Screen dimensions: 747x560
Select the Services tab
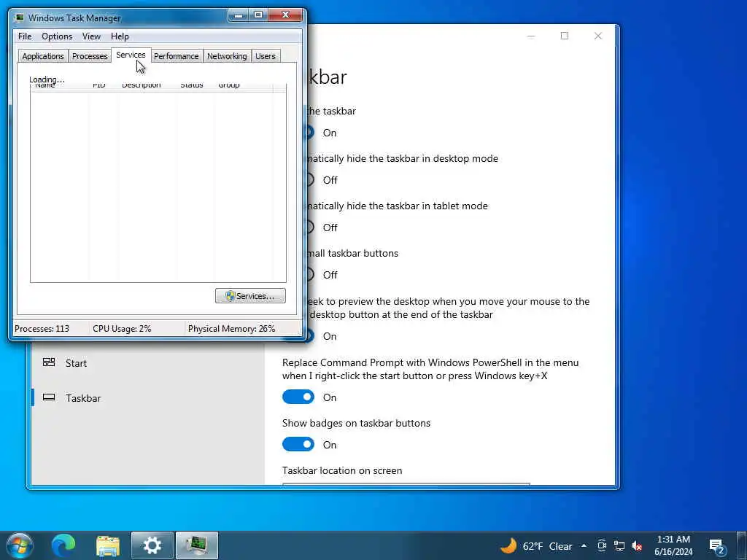click(x=131, y=55)
